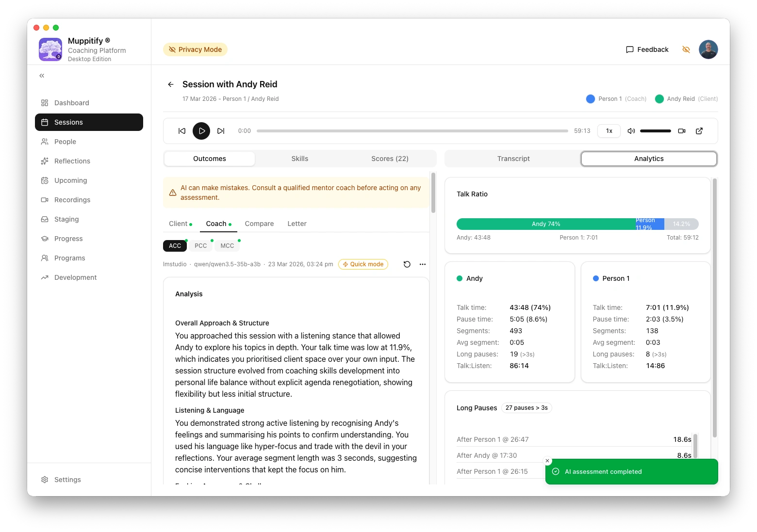Skip forward in the session player
Screen dimensions: 757x532
pyautogui.click(x=221, y=131)
